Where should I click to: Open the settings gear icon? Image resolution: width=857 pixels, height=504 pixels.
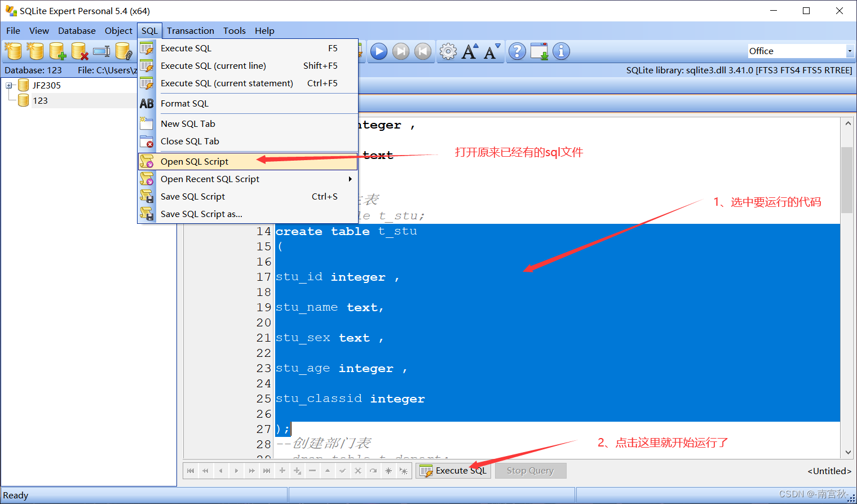[448, 51]
